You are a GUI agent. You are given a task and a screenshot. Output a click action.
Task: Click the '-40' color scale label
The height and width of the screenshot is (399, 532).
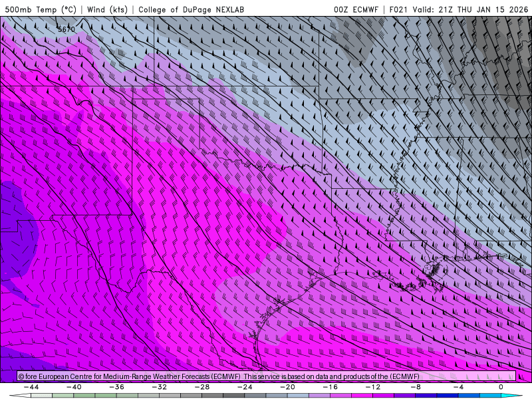pyautogui.click(x=74, y=387)
